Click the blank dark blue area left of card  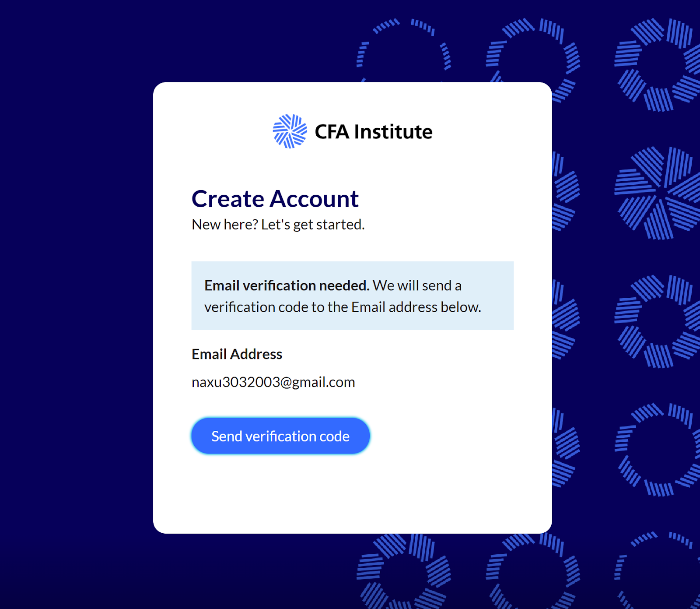pos(77,306)
